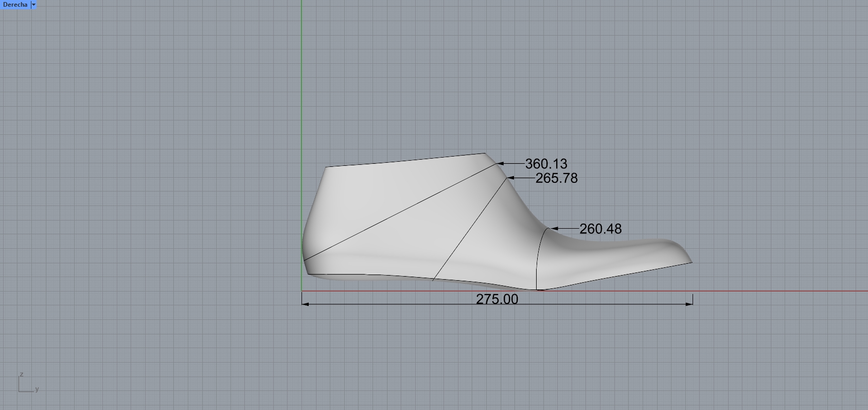
Task: Select the 275.00 length dimension text
Action: [497, 299]
